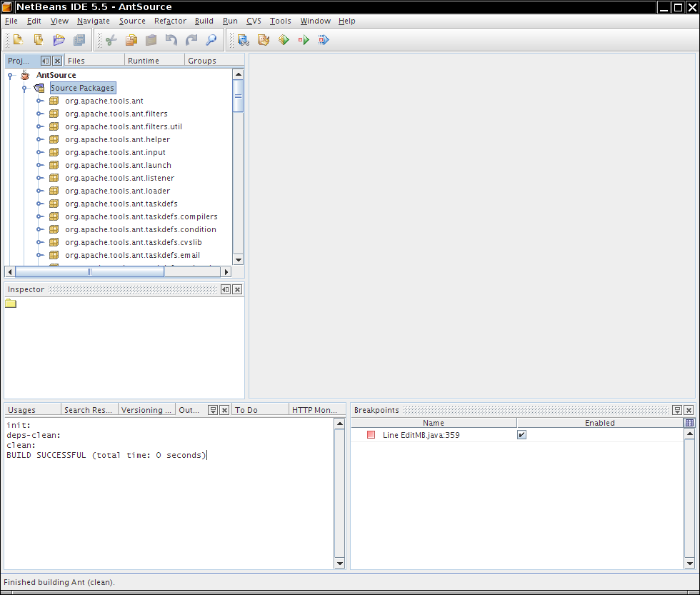Click the Open Project folder icon
Viewport: 700px width, 595px height.
[59, 40]
